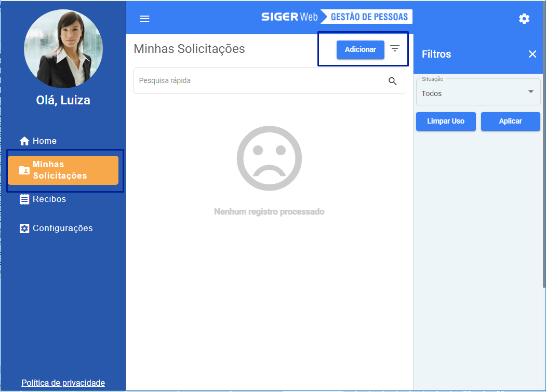Click the magnifier search icon

(x=392, y=81)
